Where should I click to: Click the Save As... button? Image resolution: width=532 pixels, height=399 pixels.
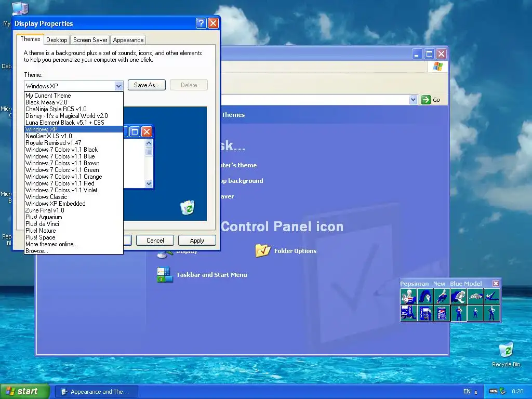coord(147,85)
